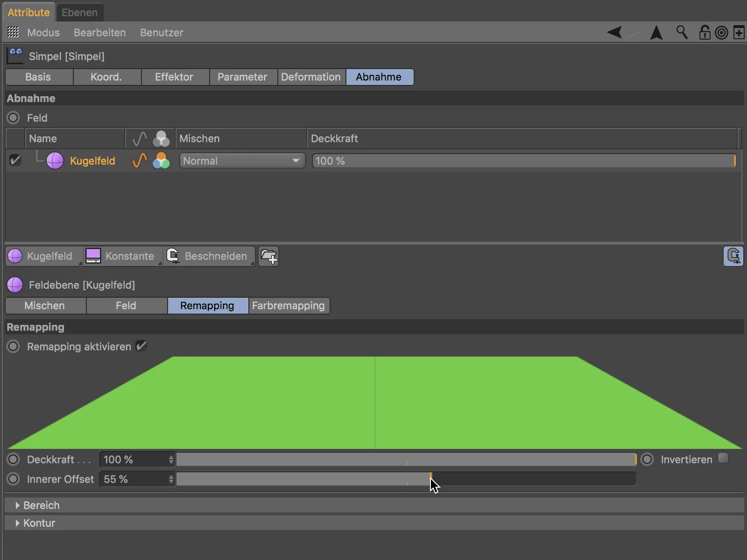Open the Farbremapping tab
The image size is (747, 560).
pos(289,306)
